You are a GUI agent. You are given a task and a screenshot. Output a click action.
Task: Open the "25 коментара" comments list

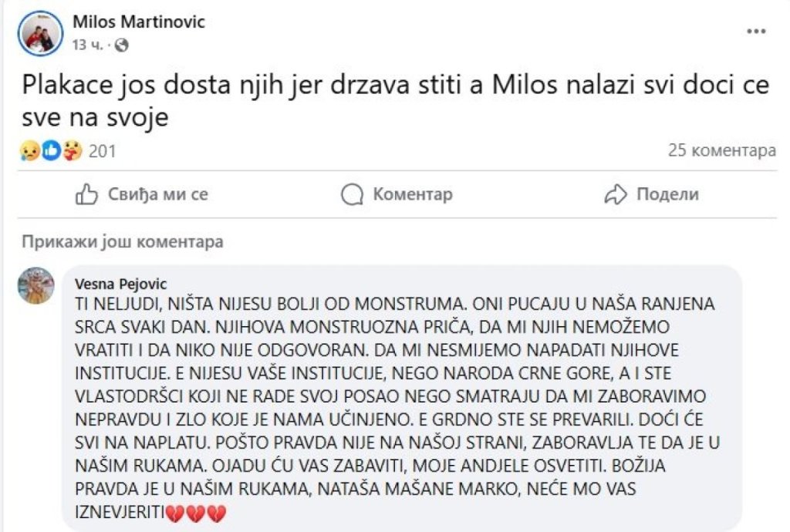click(721, 150)
